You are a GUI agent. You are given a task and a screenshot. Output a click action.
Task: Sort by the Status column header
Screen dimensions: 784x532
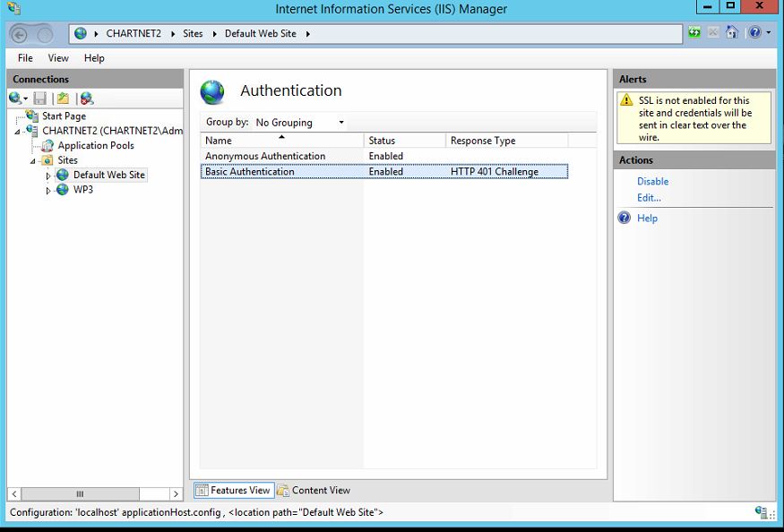[404, 141]
